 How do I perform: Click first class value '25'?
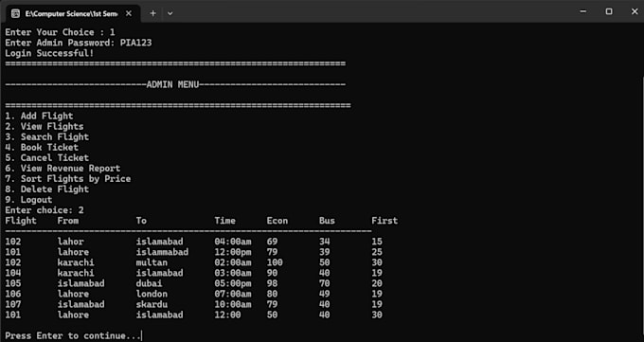click(x=377, y=252)
